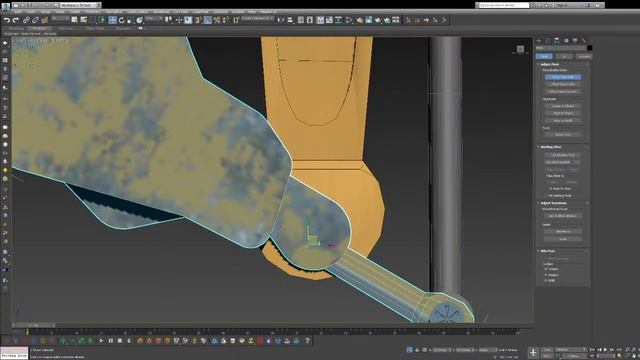Click Center to Object button

[x=563, y=106]
